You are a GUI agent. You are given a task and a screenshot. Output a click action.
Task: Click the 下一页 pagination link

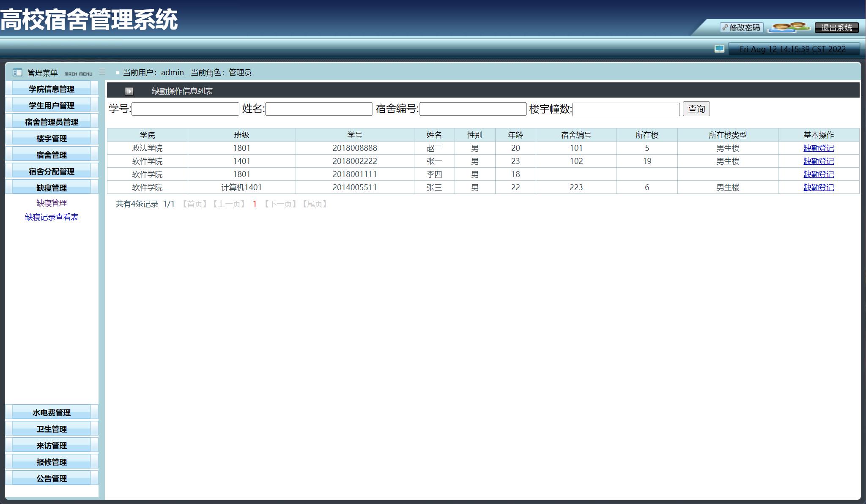click(x=280, y=204)
